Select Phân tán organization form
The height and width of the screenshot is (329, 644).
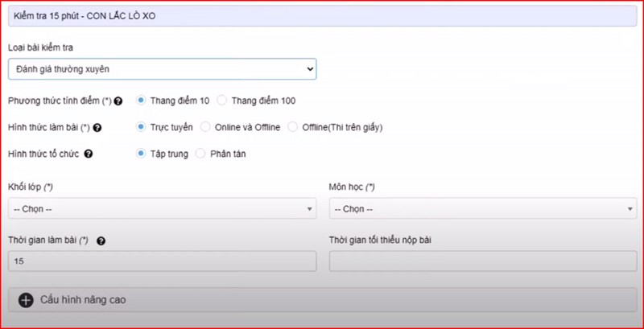[x=200, y=154]
